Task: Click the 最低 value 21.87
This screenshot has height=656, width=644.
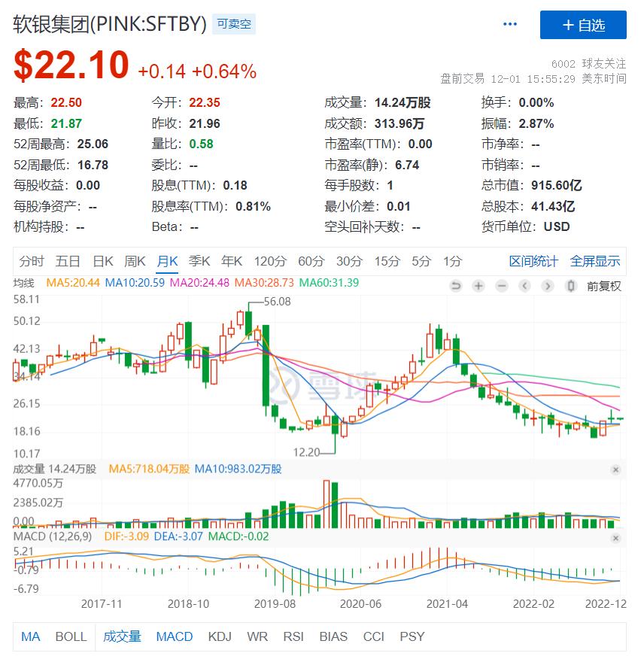Action: (66, 123)
